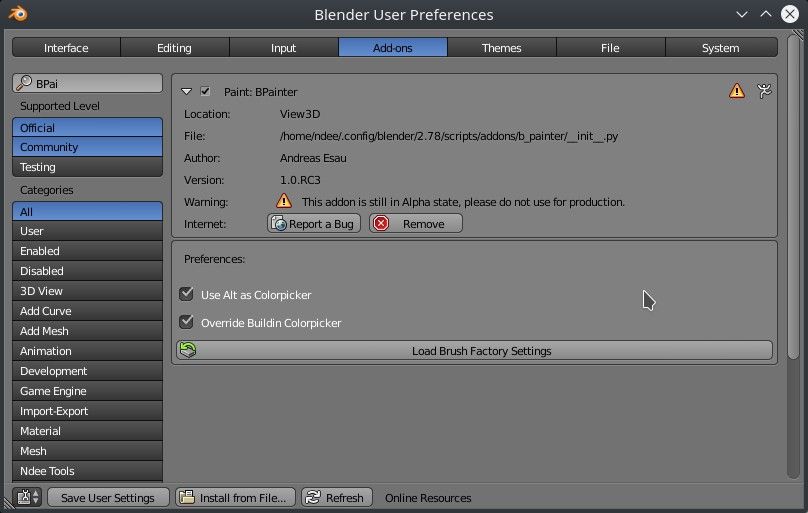Refresh the addon list
808x513 pixels.
tap(337, 497)
